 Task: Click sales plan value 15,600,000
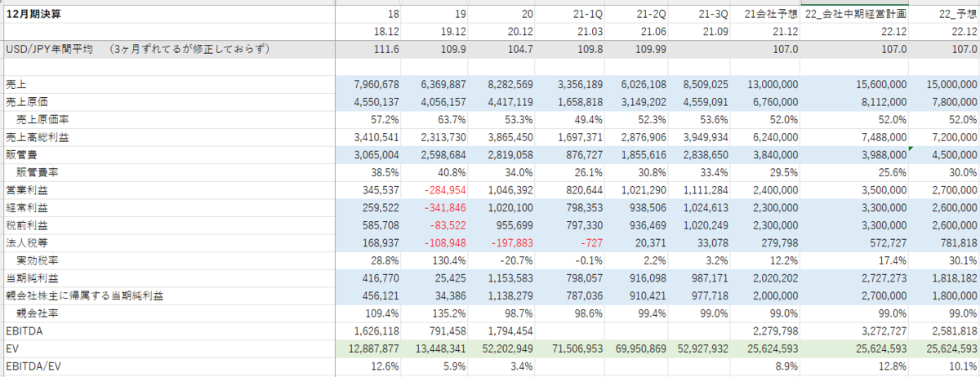[x=881, y=84]
